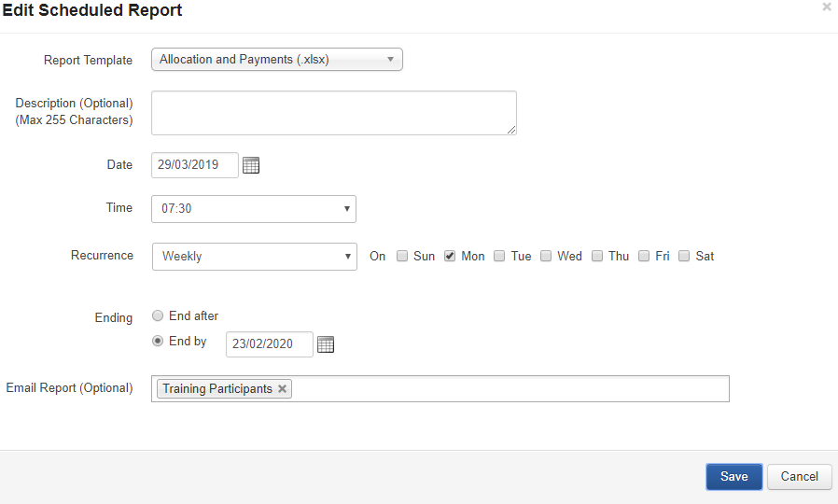
Task: Open the calendar picker for End by date
Action: point(326,344)
